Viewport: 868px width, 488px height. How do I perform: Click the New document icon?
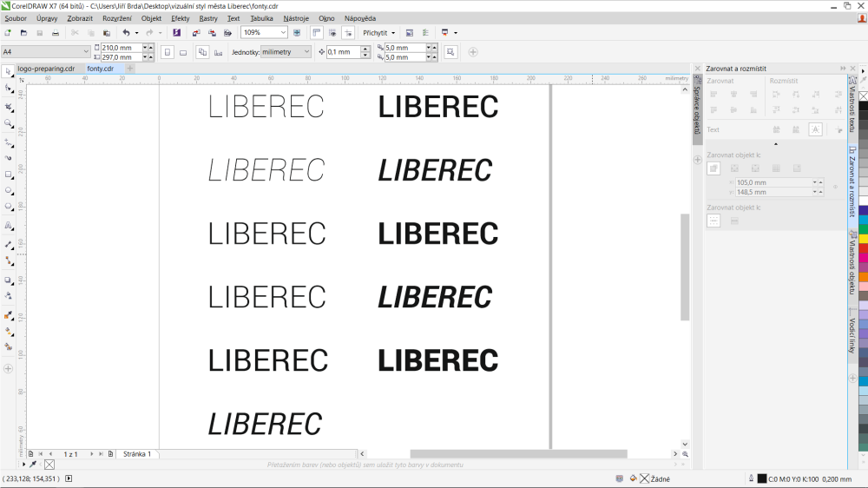tap(8, 33)
